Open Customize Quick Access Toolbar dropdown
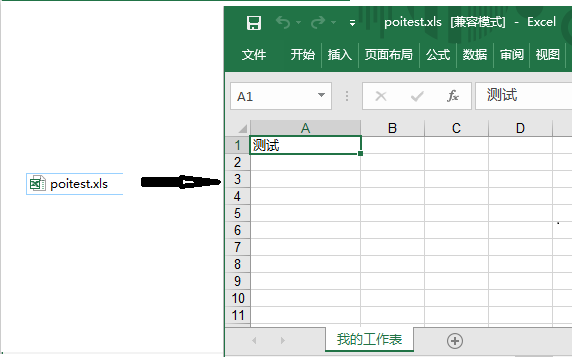This screenshot has width=574, height=361. 352,23
